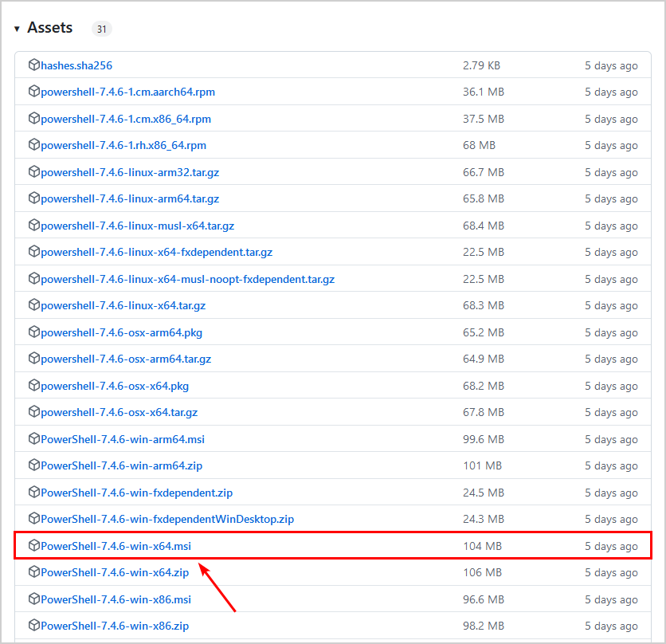Download PowerShell-7.4.6-win-arm64.zip
The image size is (666, 644).
121,466
